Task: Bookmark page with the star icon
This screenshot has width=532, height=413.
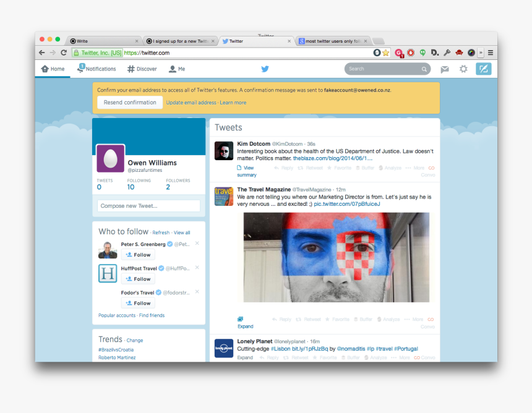Action: pos(386,53)
